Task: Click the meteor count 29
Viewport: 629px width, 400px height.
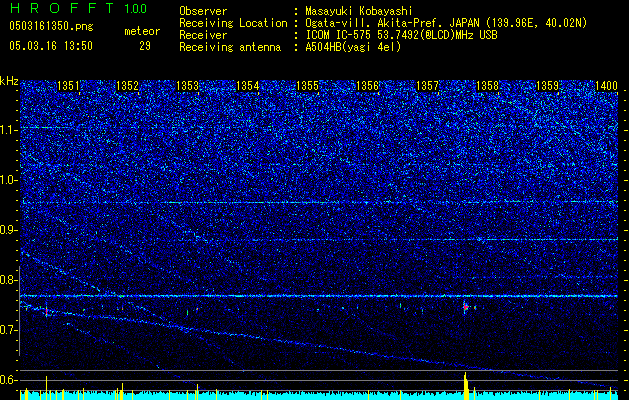Action: point(145,46)
